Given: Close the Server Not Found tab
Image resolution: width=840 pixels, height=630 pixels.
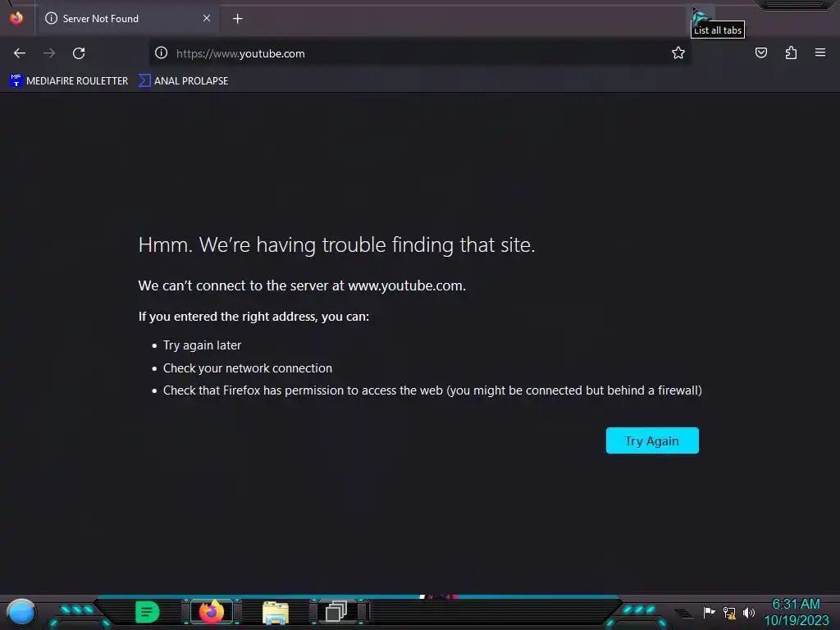Looking at the screenshot, I should [x=206, y=18].
